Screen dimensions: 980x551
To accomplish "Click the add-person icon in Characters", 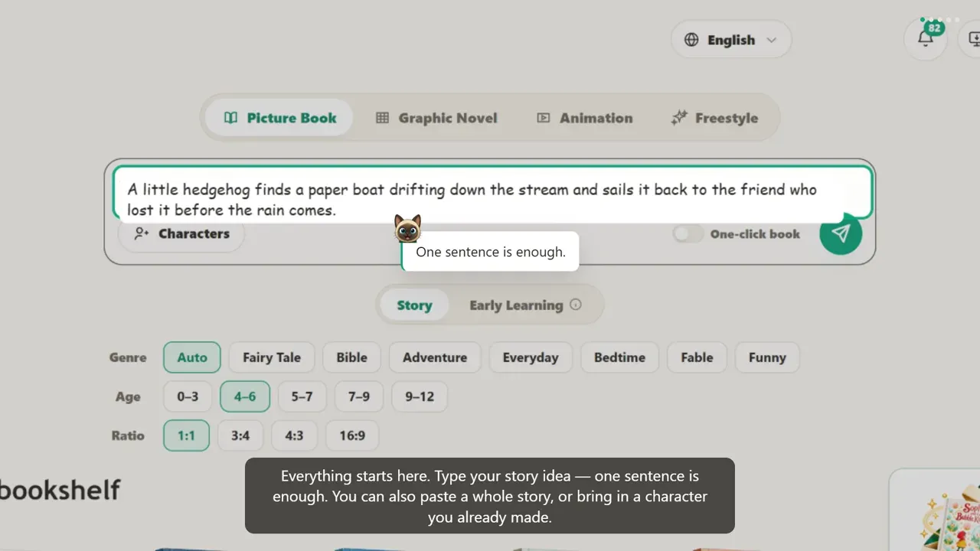I will point(142,233).
